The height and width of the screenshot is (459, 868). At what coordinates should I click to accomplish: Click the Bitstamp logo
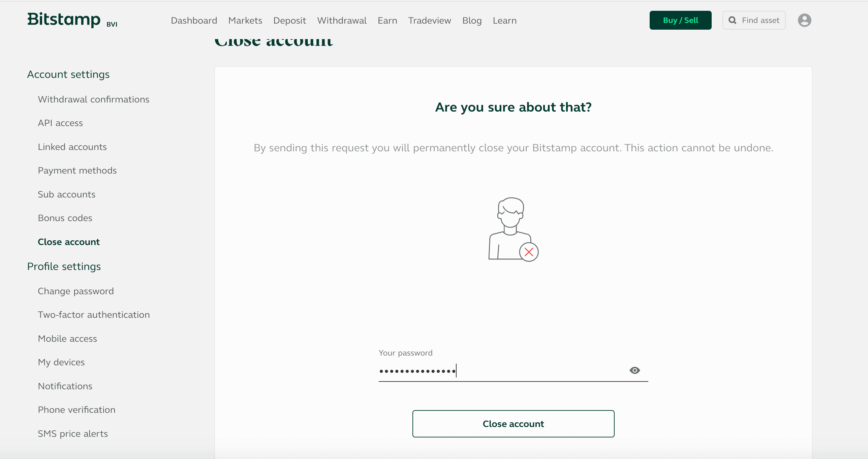(64, 20)
